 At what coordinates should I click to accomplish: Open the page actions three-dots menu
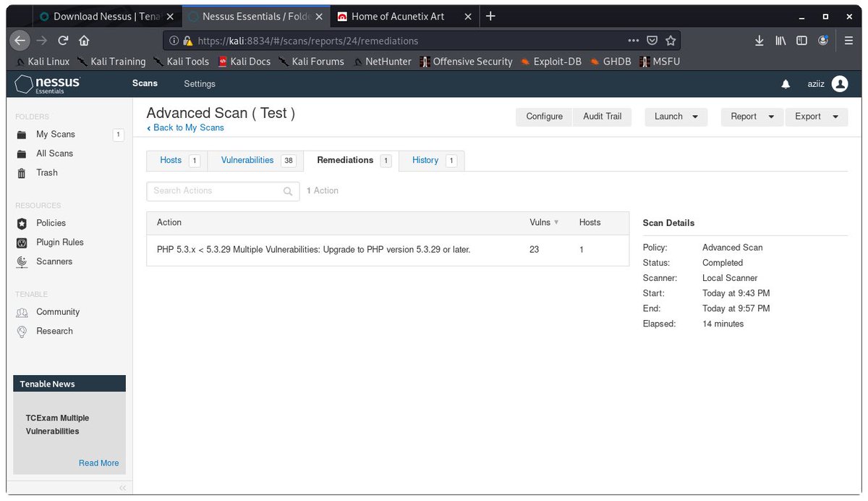pos(633,41)
